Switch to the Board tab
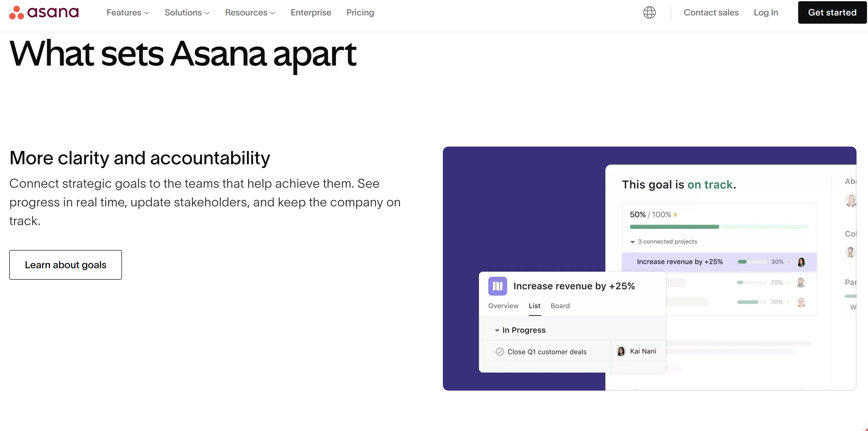Screen dimensions: 868x431 (x=560, y=306)
